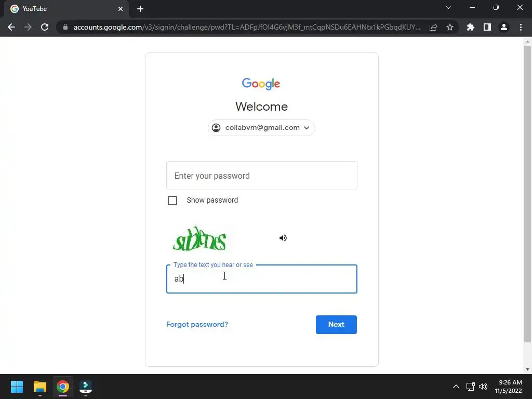This screenshot has width=532, height=399.
Task: Open the tab search chevron
Action: click(448, 7)
